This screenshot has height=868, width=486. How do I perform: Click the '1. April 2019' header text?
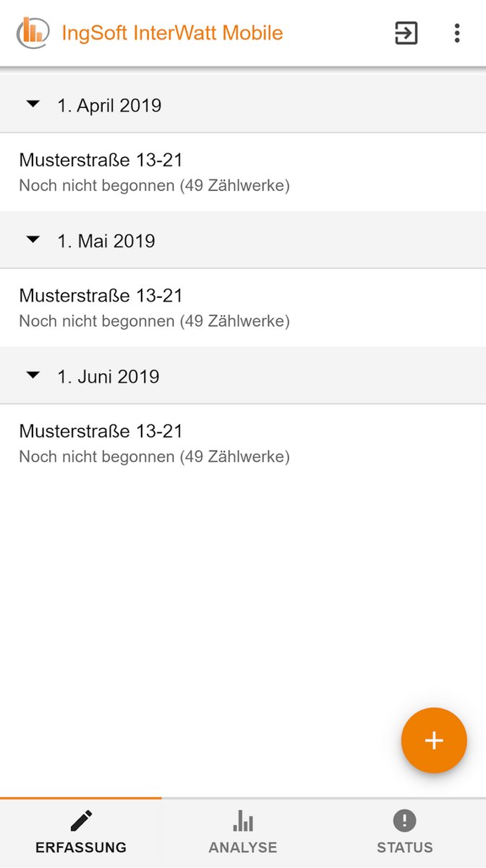(109, 106)
